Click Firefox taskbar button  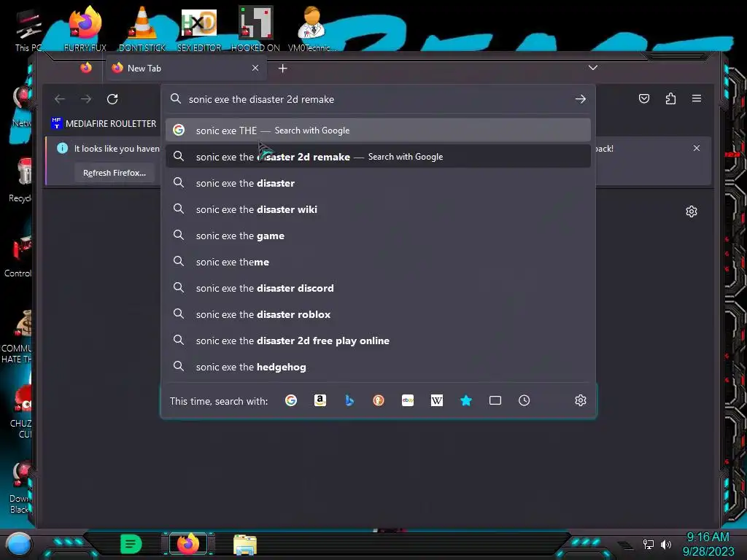188,544
